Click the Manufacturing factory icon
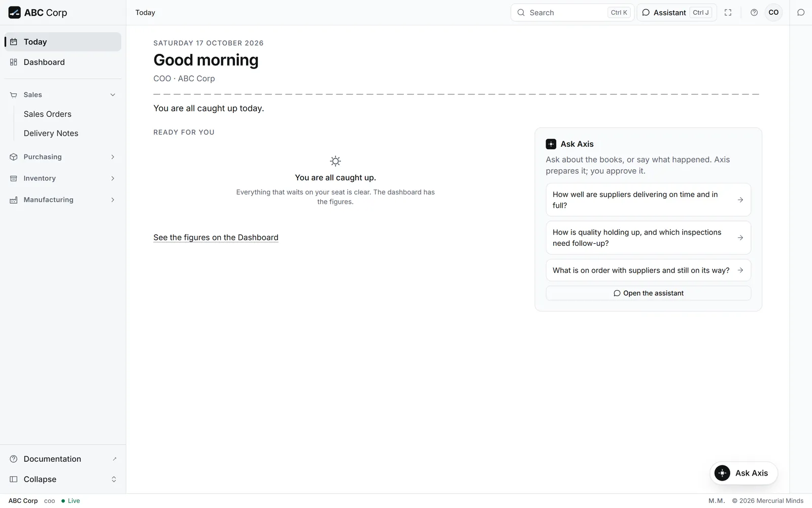 pos(14,200)
